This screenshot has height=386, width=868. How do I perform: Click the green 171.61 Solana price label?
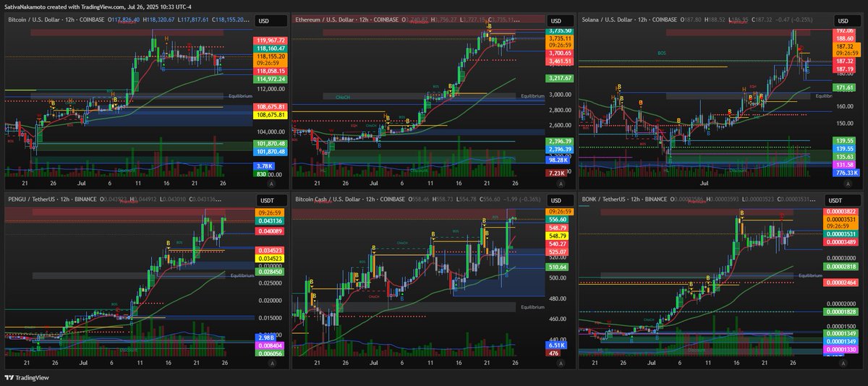(x=843, y=87)
